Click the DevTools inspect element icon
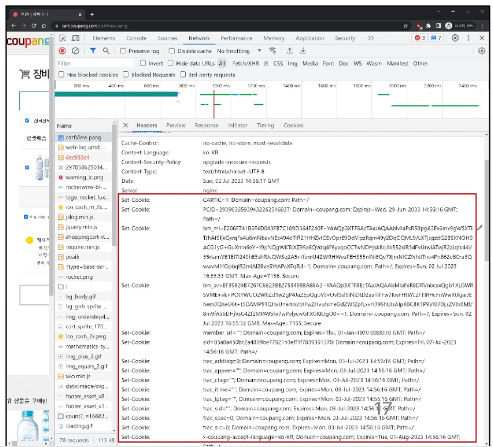493x447 pixels. 62,38
